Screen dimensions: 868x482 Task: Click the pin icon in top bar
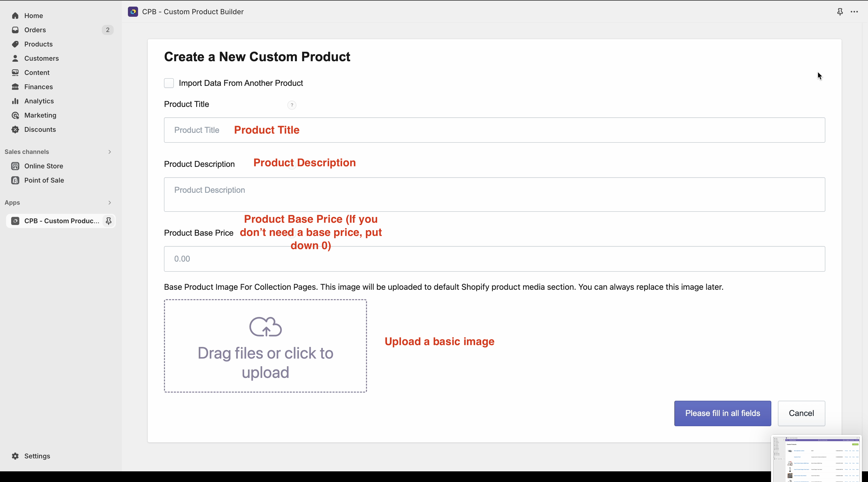click(x=840, y=12)
